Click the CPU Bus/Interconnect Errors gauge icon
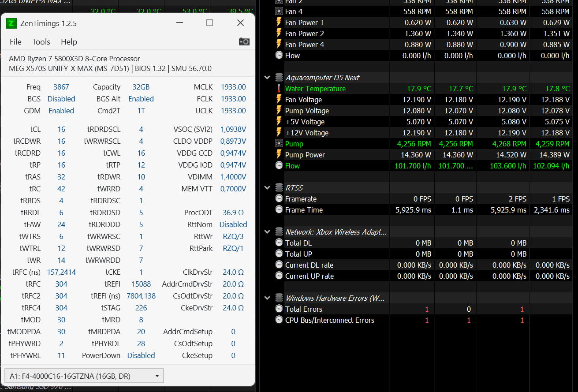Screen dimensions: 578x392 click(x=279, y=320)
